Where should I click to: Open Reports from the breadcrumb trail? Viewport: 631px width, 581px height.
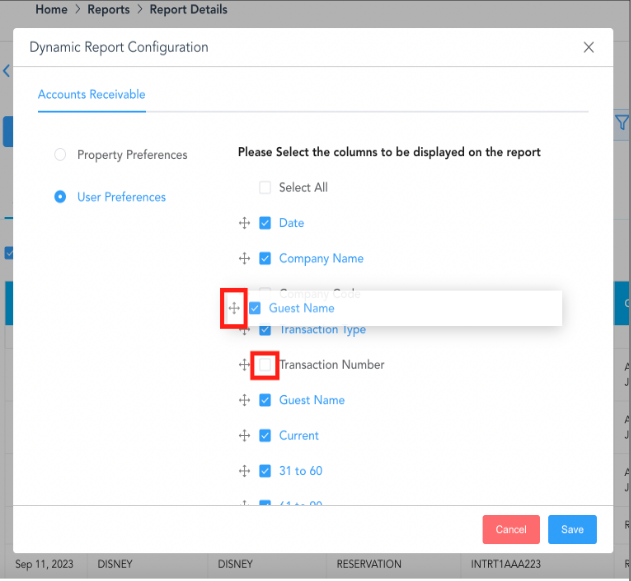[108, 9]
